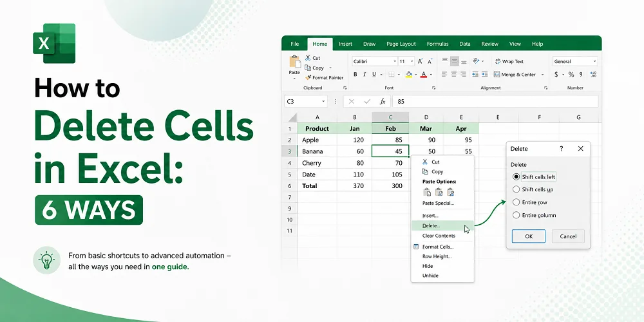
Task: Click the Fill Color yellow bucket
Action: (409, 74)
